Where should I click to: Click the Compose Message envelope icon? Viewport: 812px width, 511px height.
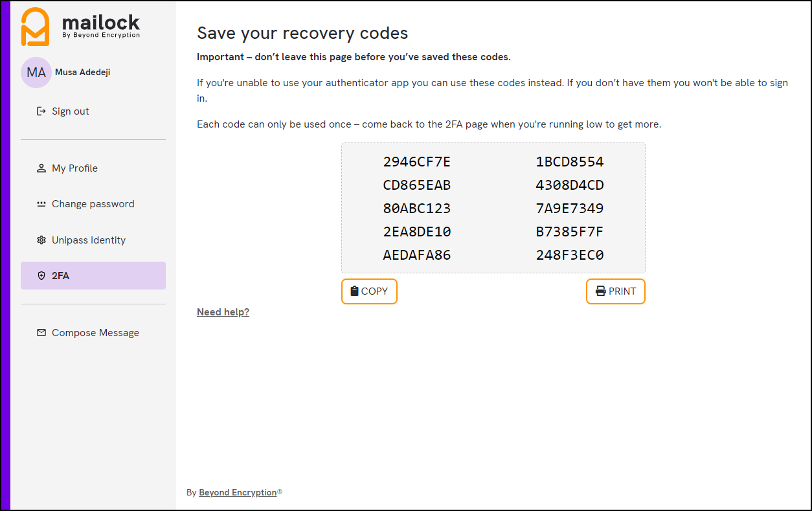(x=41, y=332)
